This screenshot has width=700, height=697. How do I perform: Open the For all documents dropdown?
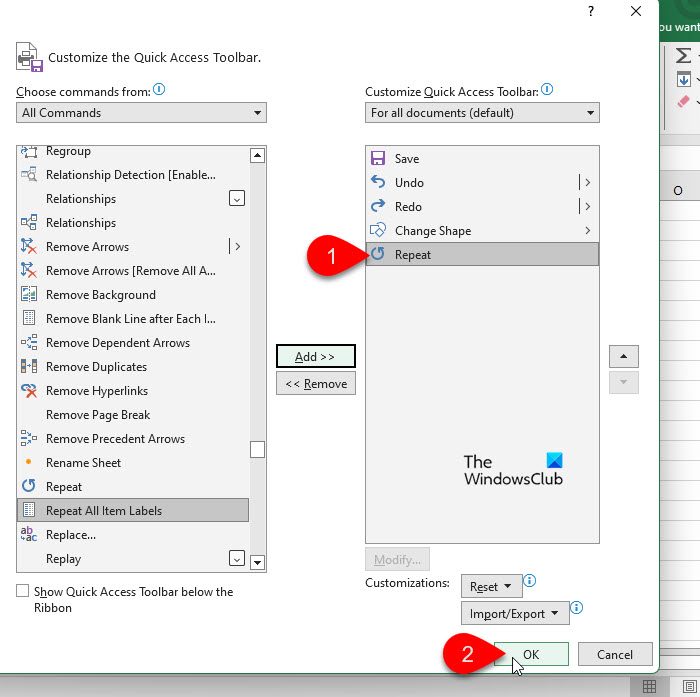click(482, 113)
